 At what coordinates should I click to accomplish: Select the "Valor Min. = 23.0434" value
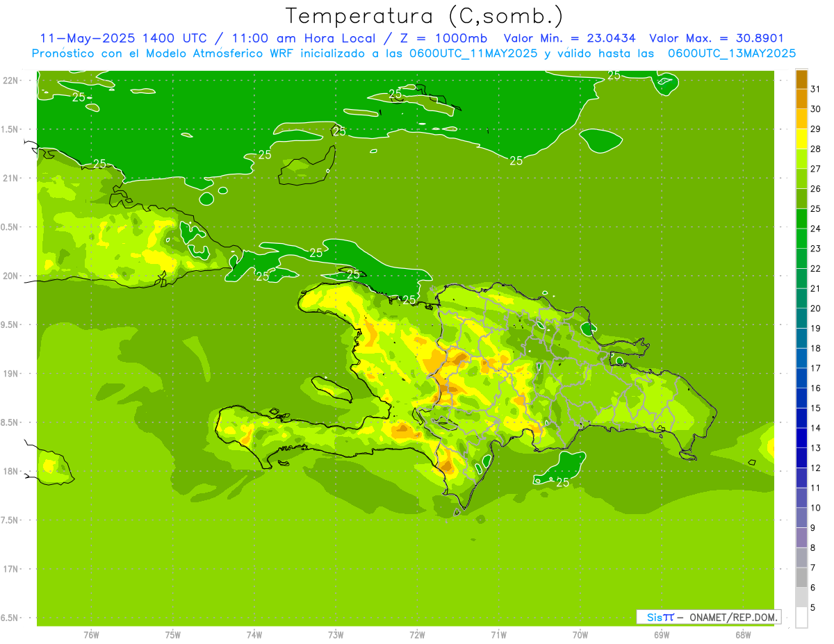pyautogui.click(x=569, y=38)
